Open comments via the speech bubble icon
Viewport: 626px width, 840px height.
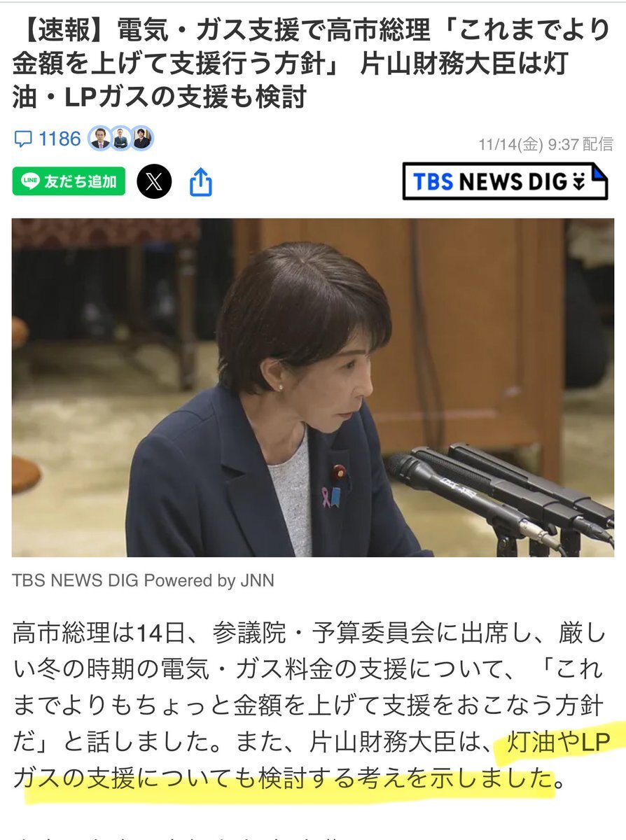pyautogui.click(x=23, y=139)
